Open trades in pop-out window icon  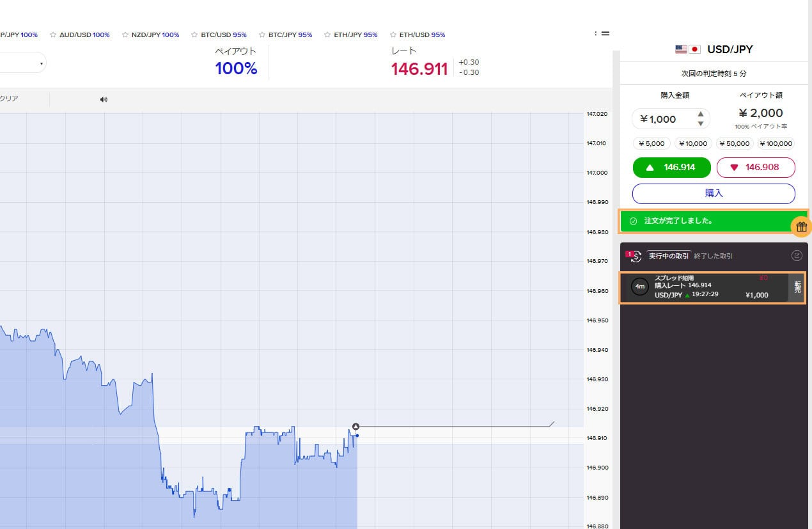(797, 256)
